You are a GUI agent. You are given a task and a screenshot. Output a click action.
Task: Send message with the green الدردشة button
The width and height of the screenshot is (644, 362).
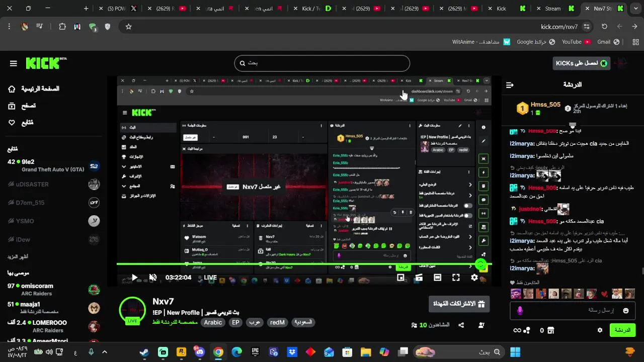click(x=622, y=330)
